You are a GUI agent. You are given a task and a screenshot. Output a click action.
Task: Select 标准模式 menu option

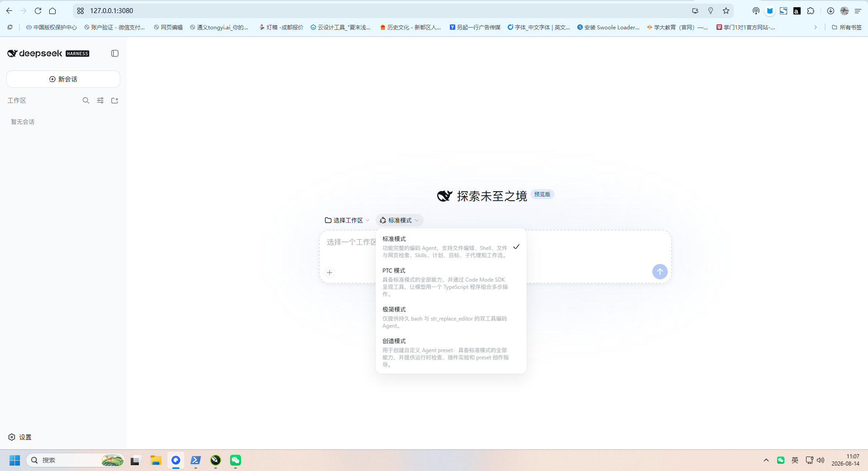click(451, 247)
